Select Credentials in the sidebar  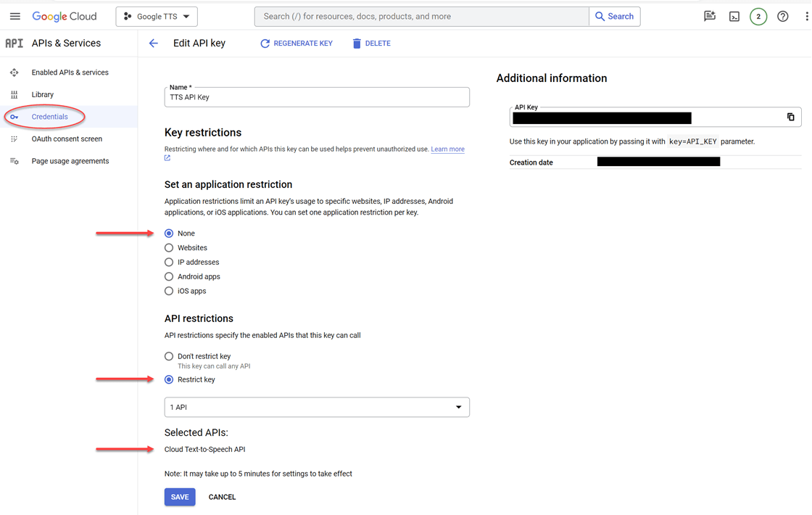point(50,117)
